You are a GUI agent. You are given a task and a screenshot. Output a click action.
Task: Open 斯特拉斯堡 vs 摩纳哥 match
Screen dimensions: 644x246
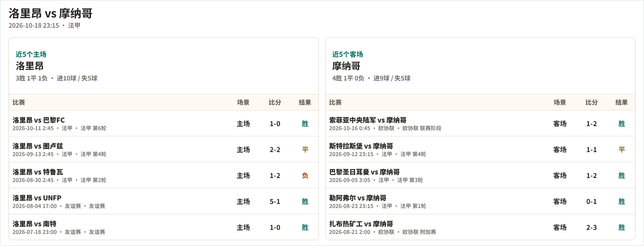coord(480,149)
